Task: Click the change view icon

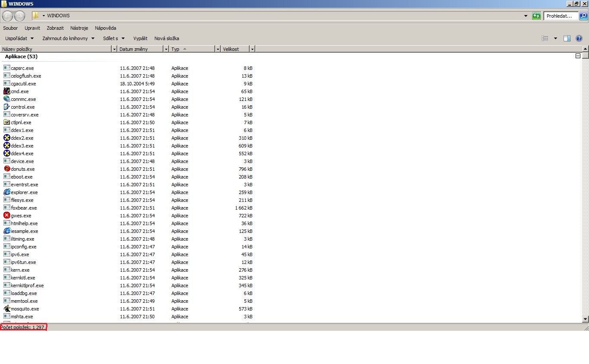Action: (545, 38)
